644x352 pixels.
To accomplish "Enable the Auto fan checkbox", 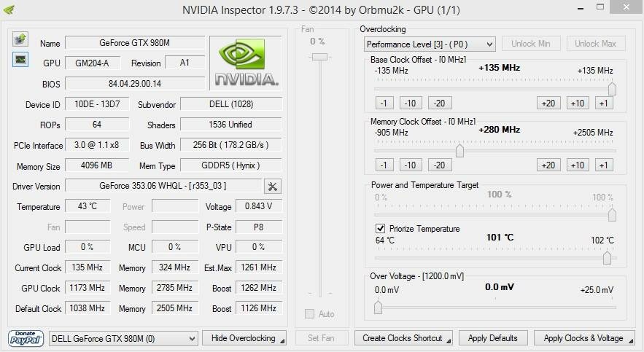I will [x=309, y=314].
